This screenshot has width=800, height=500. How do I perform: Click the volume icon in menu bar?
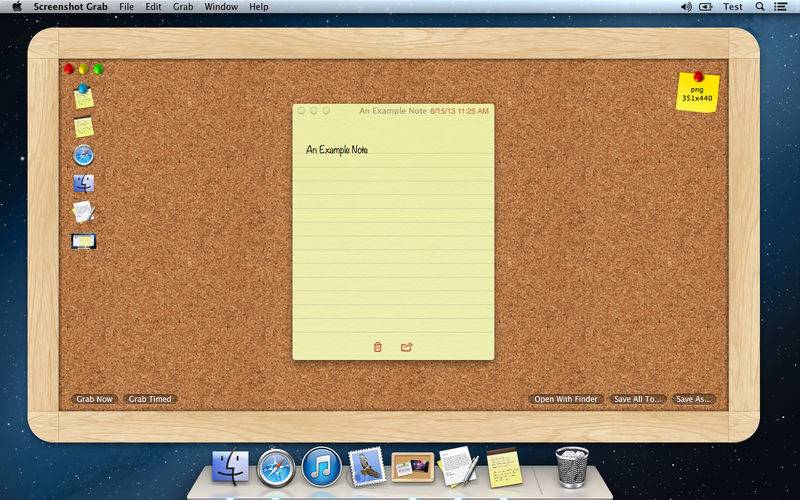point(686,7)
